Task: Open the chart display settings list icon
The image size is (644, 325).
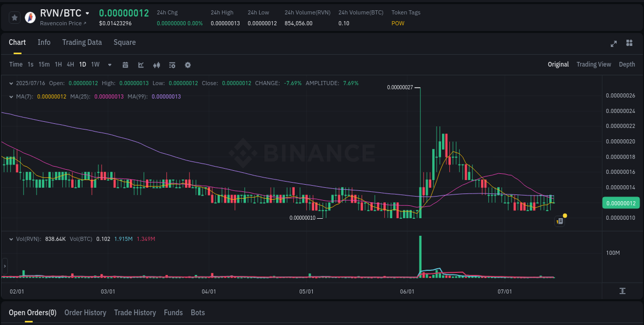Action: pyautogui.click(x=172, y=65)
